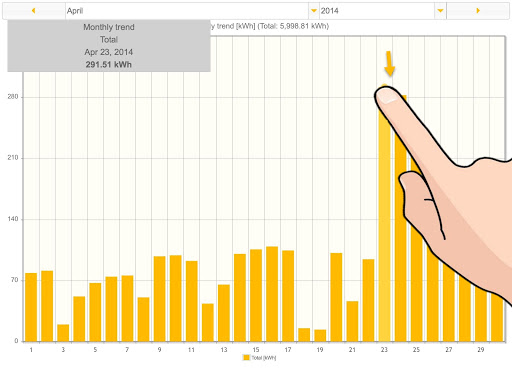Click the Monthly trend tooltip box
This screenshot has height=384, width=512.
[109, 46]
